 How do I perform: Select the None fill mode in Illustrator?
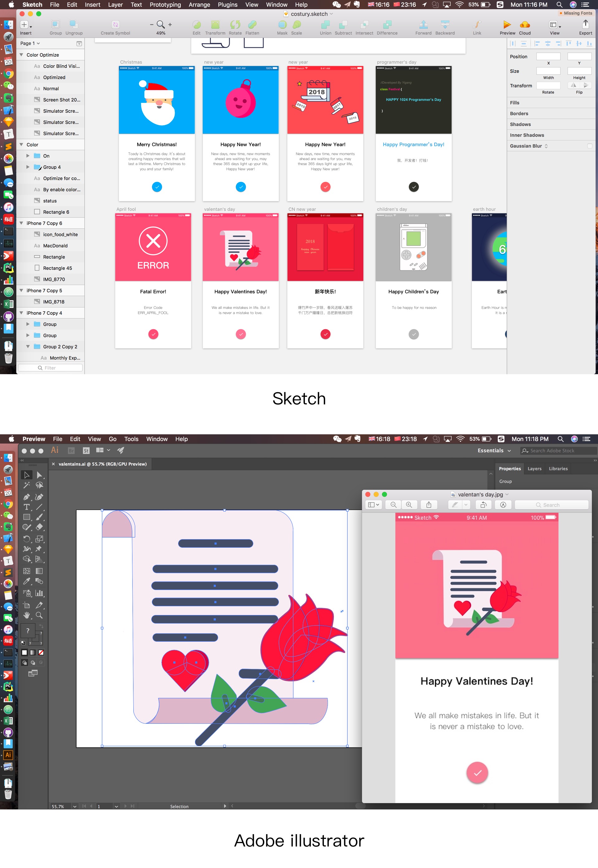click(41, 652)
